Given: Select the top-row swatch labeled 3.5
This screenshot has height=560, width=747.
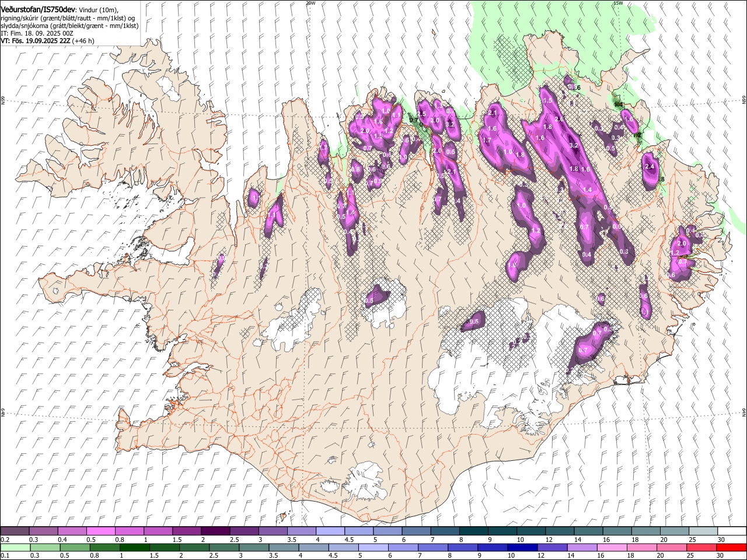Looking at the screenshot, I should coord(301,531).
